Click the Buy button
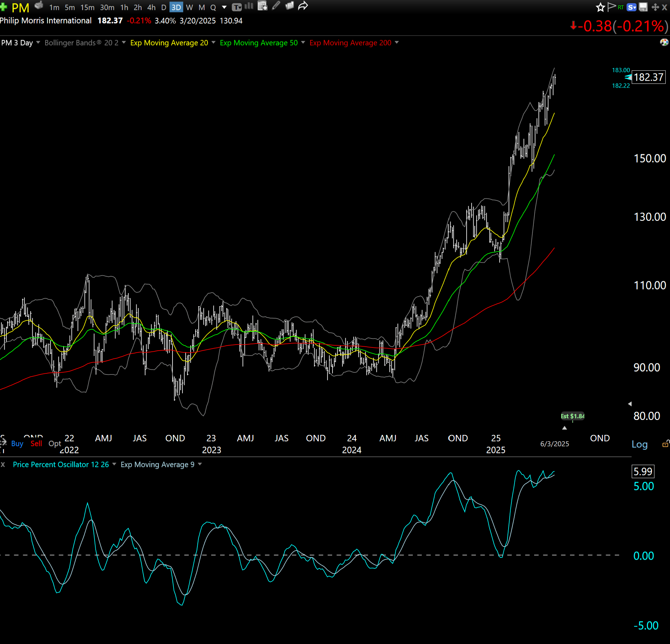The width and height of the screenshot is (670, 644). [x=17, y=443]
